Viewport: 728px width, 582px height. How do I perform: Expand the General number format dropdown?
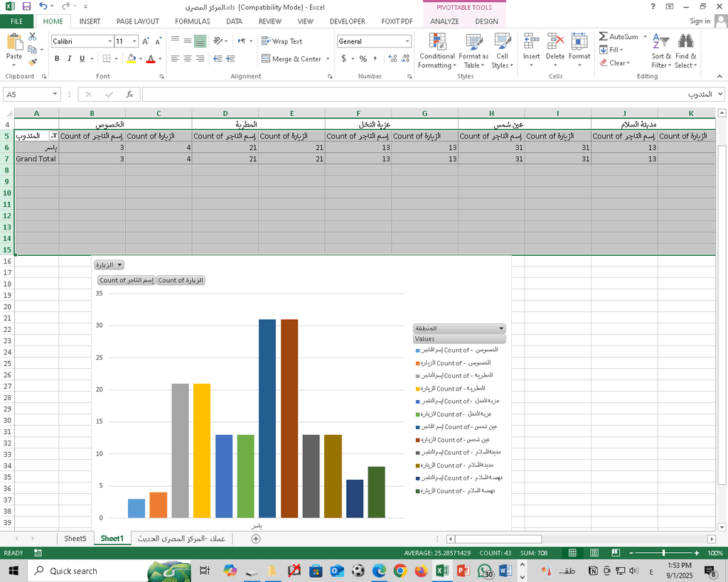407,41
